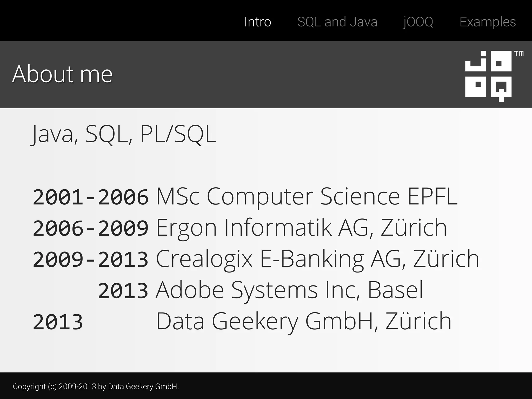Screen dimensions: 532x399
Task: Open the Intro section tab
Action: click(258, 22)
